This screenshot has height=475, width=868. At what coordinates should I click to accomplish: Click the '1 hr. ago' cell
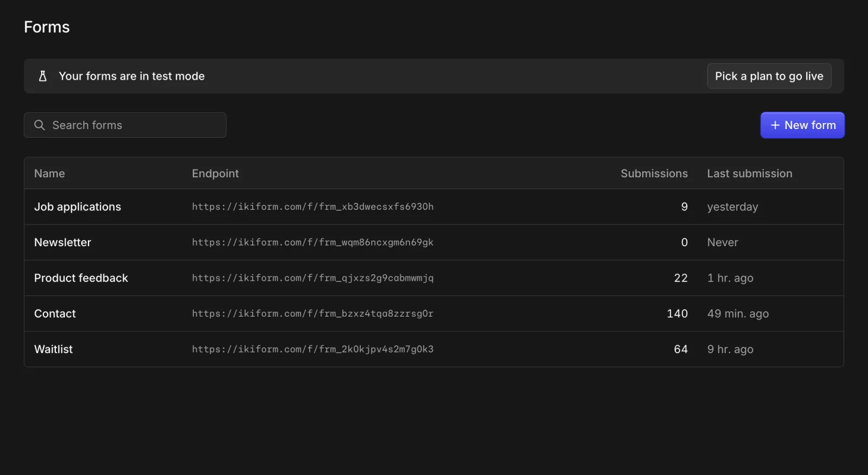[730, 278]
